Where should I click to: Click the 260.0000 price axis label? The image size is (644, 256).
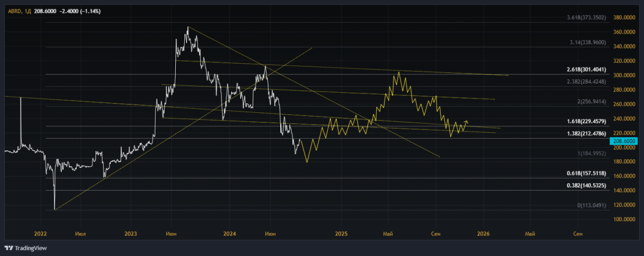[x=623, y=104]
